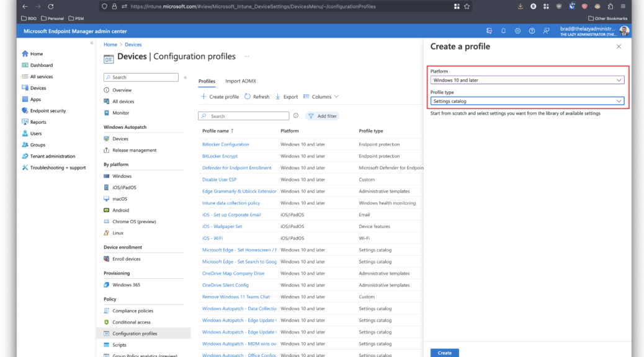
Task: Click the Troubleshooting + support wrench icon
Action: pos(25,167)
